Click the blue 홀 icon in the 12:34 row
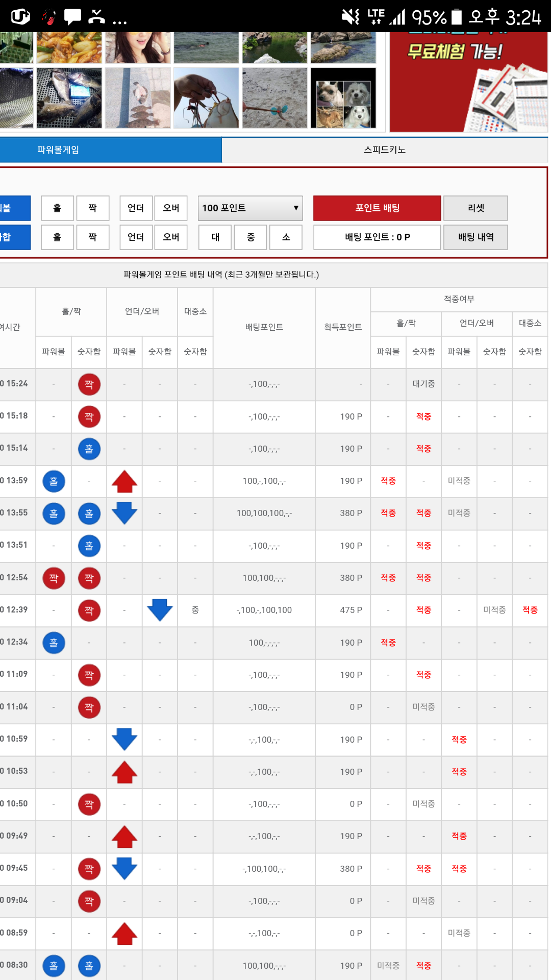 54,643
